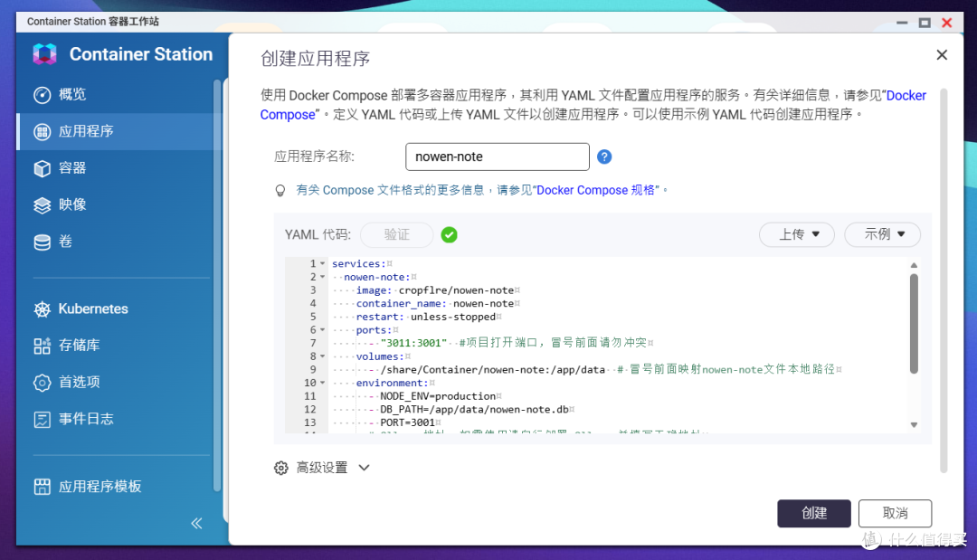The image size is (977, 560).
Task: Click the 创建 button
Action: 814,513
